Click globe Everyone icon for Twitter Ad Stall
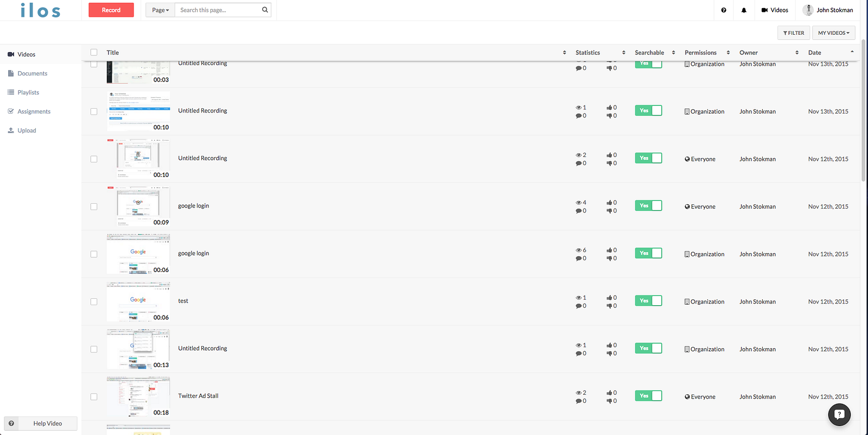This screenshot has width=868, height=435. (x=687, y=397)
